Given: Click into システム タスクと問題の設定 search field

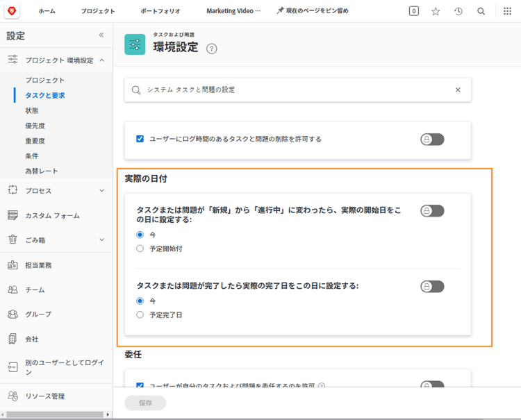Looking at the screenshot, I should [x=298, y=90].
